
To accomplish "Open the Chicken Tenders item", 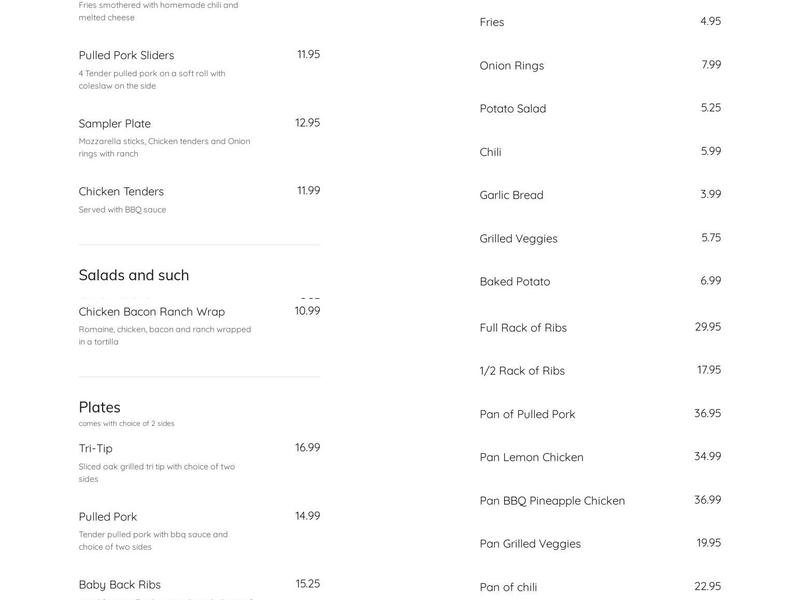I will click(x=121, y=192).
